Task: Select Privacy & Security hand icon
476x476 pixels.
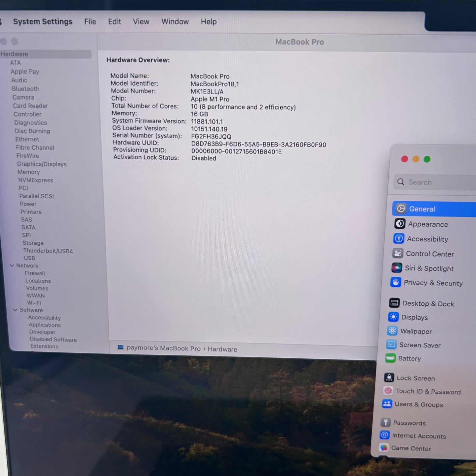Action: [396, 282]
